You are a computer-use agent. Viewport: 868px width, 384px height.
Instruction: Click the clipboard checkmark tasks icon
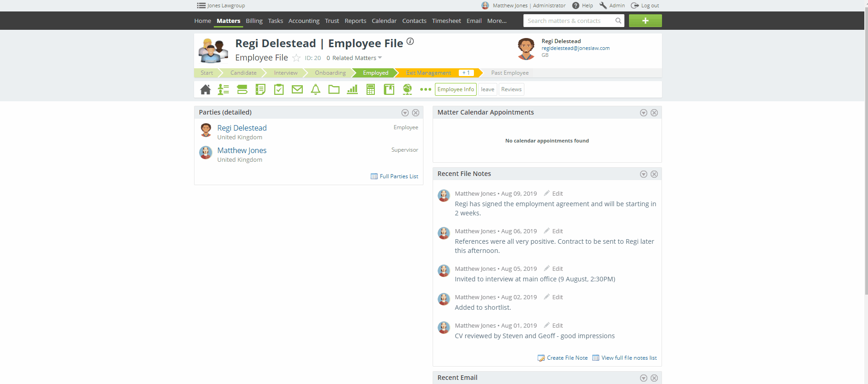[x=279, y=89]
